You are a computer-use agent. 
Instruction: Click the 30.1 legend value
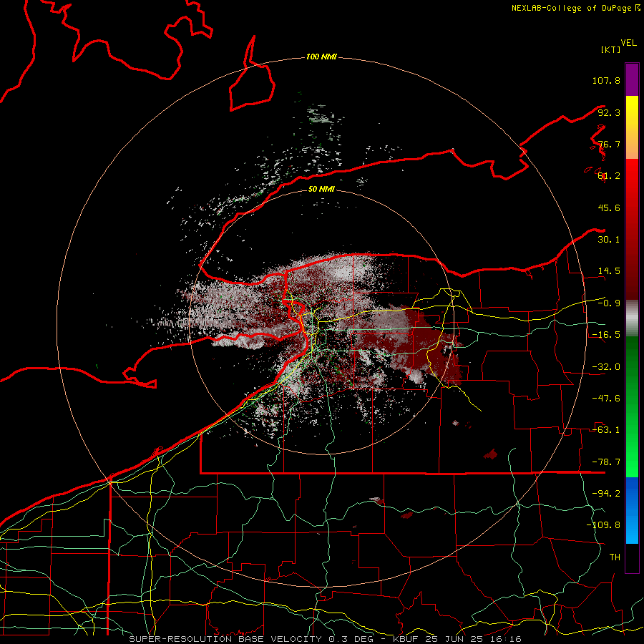(609, 240)
